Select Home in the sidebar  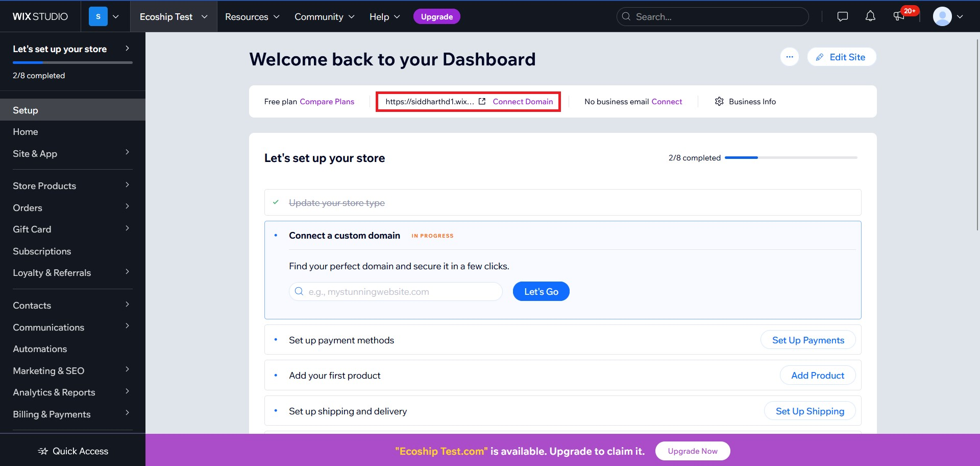26,132
